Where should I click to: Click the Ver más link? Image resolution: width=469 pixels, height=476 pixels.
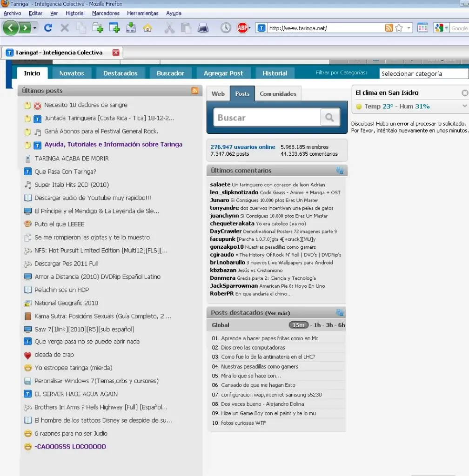[277, 313]
